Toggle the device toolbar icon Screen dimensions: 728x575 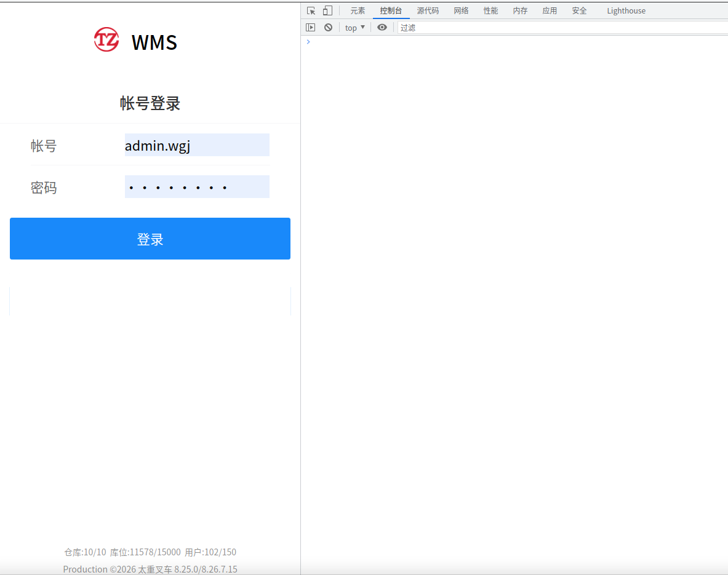point(328,10)
